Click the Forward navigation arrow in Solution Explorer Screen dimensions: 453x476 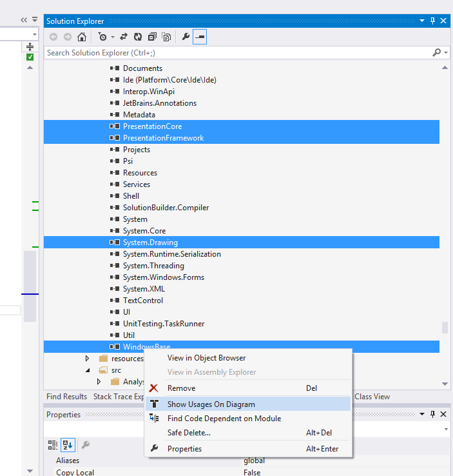(67, 37)
